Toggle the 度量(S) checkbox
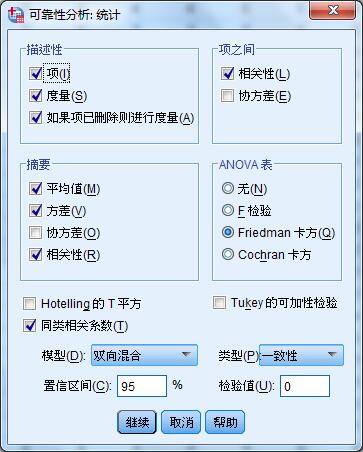The height and width of the screenshot is (452, 363). [x=36, y=96]
